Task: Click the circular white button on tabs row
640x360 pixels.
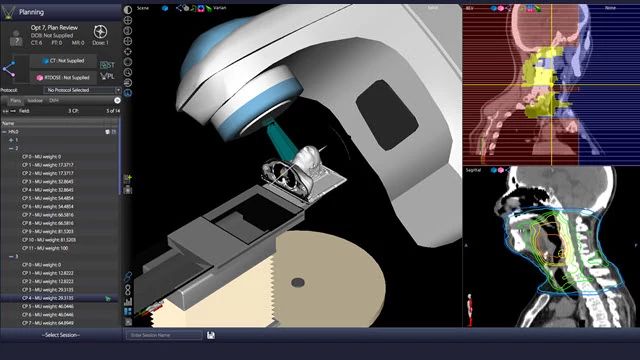Action: 117,100
